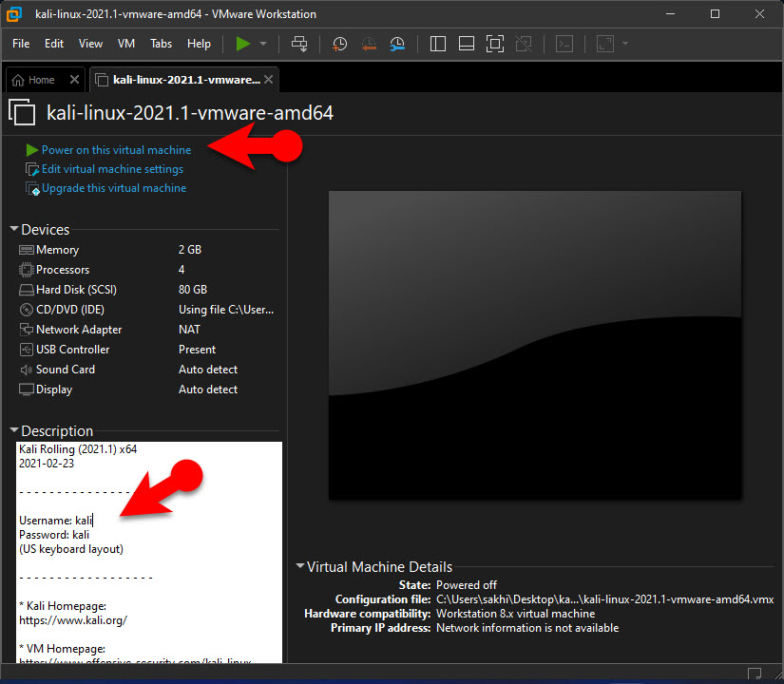
Task: Click Upgrade this virtual machine link
Action: click(114, 188)
